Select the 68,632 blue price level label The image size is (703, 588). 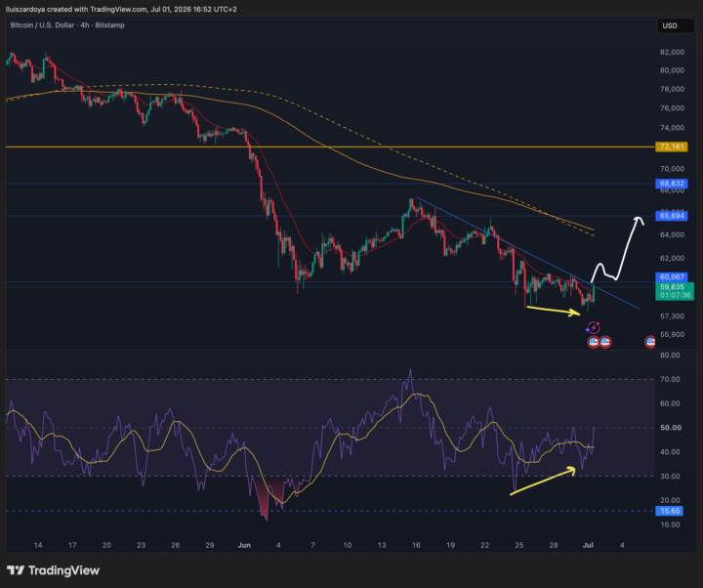[x=671, y=184]
